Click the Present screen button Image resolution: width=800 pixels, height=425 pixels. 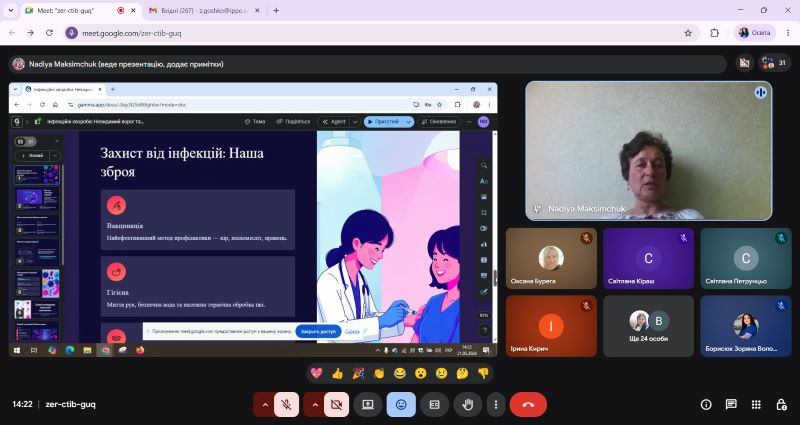(368, 405)
